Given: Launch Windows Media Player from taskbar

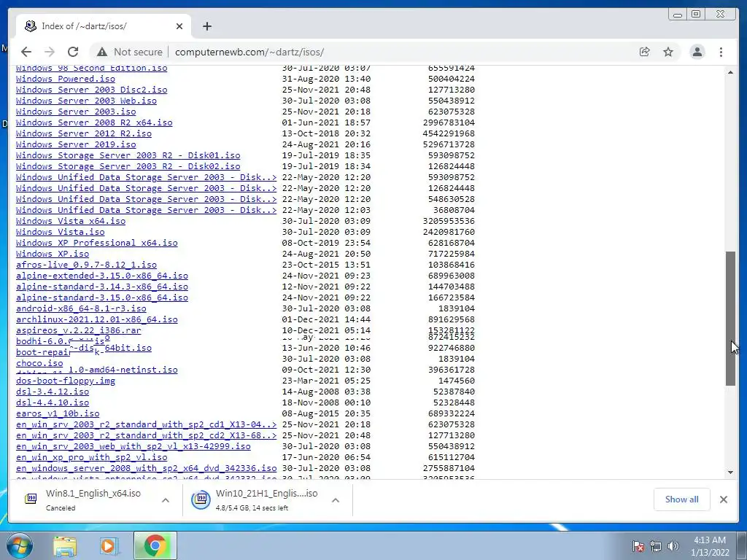Looking at the screenshot, I should click(109, 545).
